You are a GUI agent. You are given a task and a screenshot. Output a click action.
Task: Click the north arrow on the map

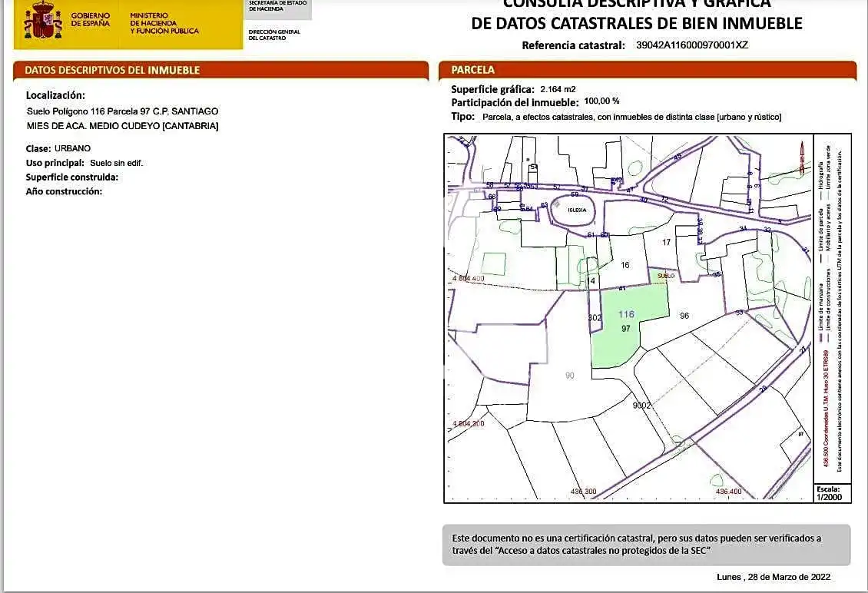802,157
